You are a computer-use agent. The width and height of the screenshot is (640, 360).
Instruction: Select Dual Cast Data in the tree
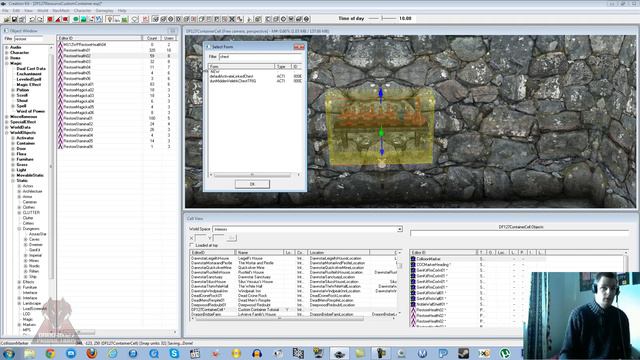click(31, 69)
